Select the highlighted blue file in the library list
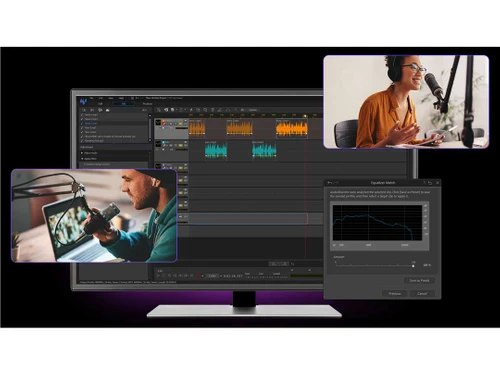Screen dimensions: 500x375 pos(113,123)
